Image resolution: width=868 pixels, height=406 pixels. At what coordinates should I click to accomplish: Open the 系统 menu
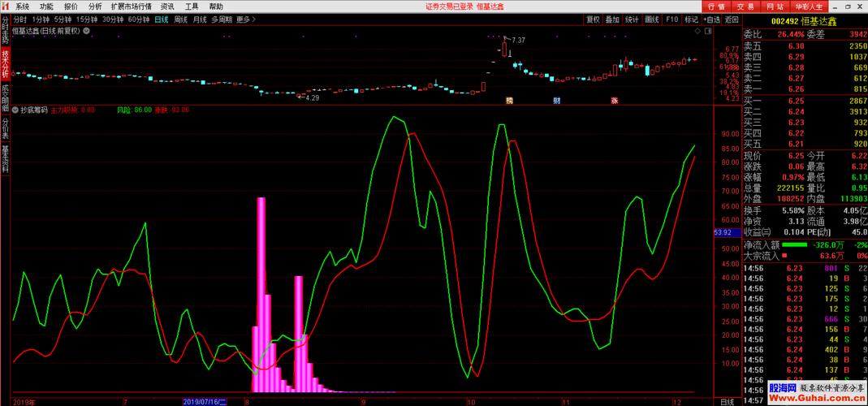[22, 6]
